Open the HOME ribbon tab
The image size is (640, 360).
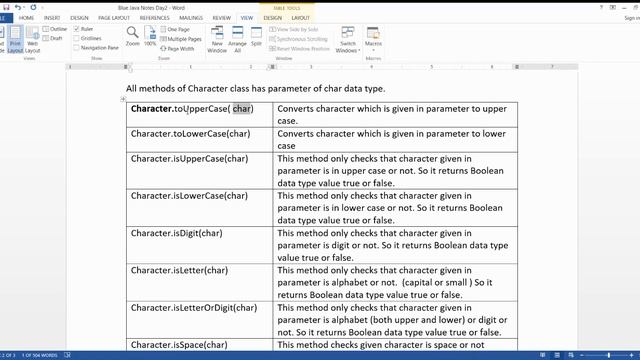pyautogui.click(x=27, y=18)
